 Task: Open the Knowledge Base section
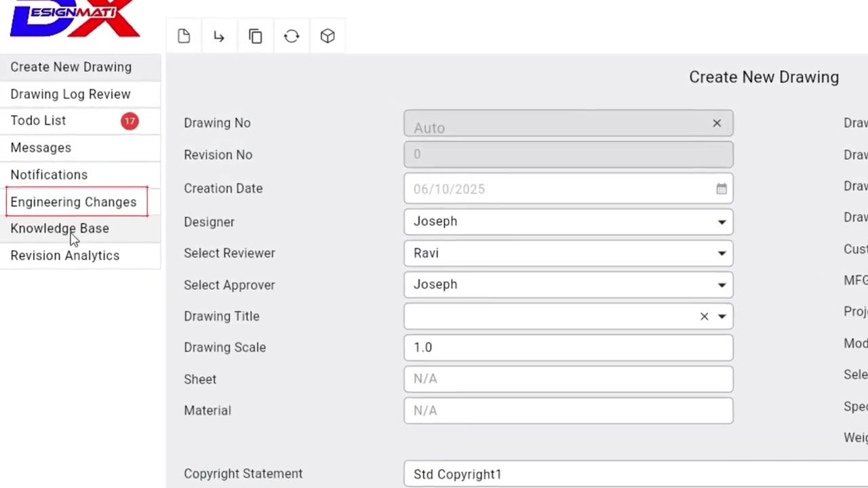click(x=60, y=228)
